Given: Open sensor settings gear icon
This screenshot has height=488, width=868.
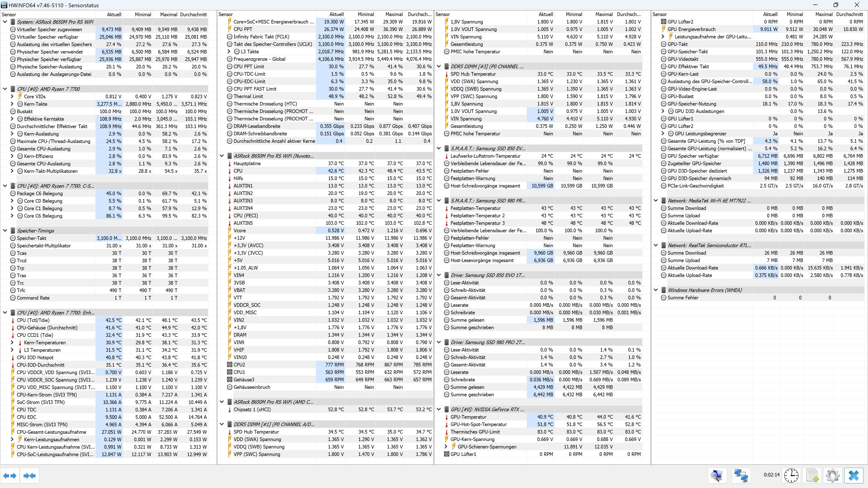Looking at the screenshot, I should click(833, 476).
